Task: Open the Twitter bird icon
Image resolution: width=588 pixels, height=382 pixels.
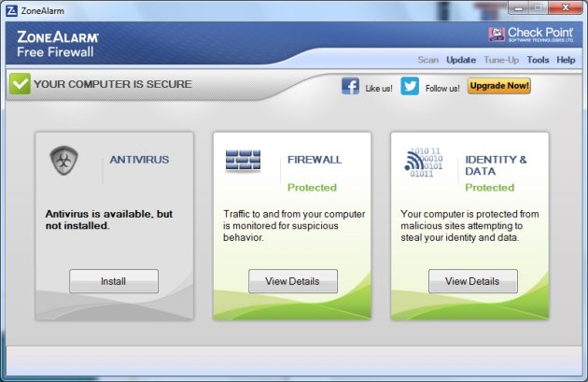Action: (x=410, y=86)
